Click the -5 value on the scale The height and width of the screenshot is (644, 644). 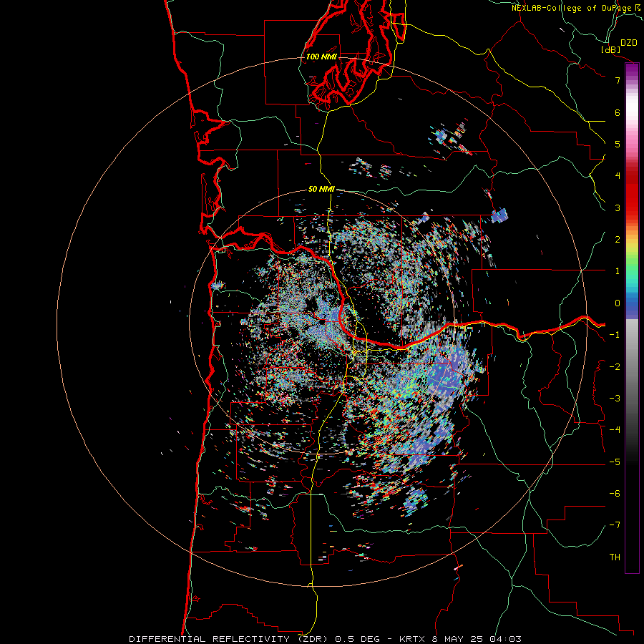615,462
